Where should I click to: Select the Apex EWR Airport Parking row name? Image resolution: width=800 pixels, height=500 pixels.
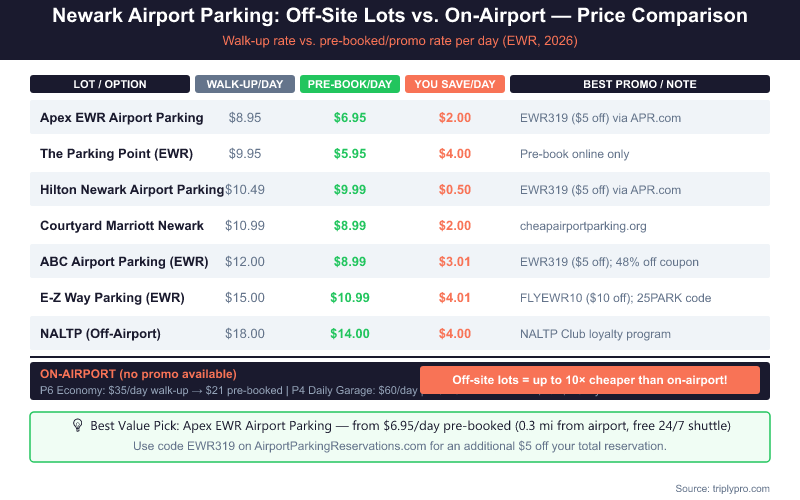pos(121,118)
